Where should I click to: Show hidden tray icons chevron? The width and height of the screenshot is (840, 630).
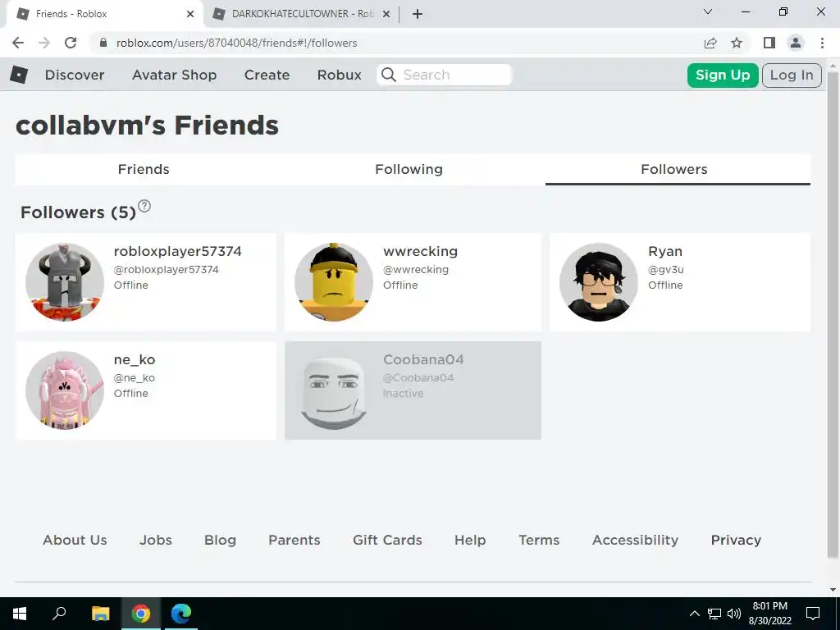[694, 614]
